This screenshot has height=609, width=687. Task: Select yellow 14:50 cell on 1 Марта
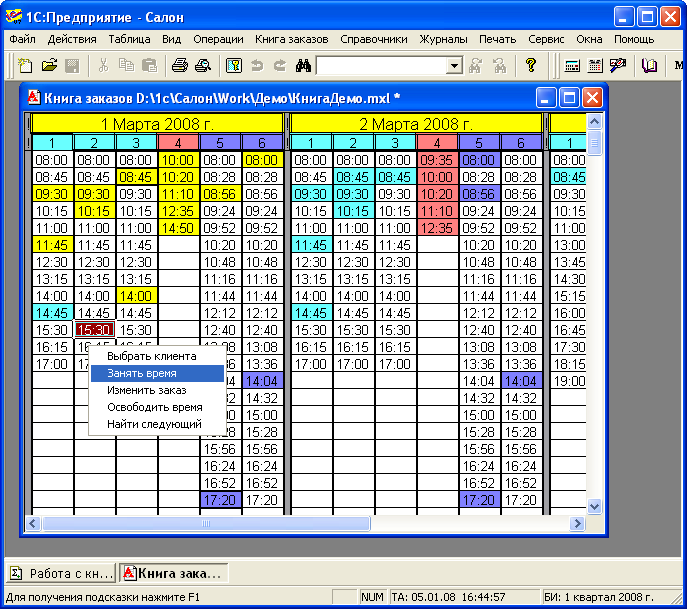[178, 228]
